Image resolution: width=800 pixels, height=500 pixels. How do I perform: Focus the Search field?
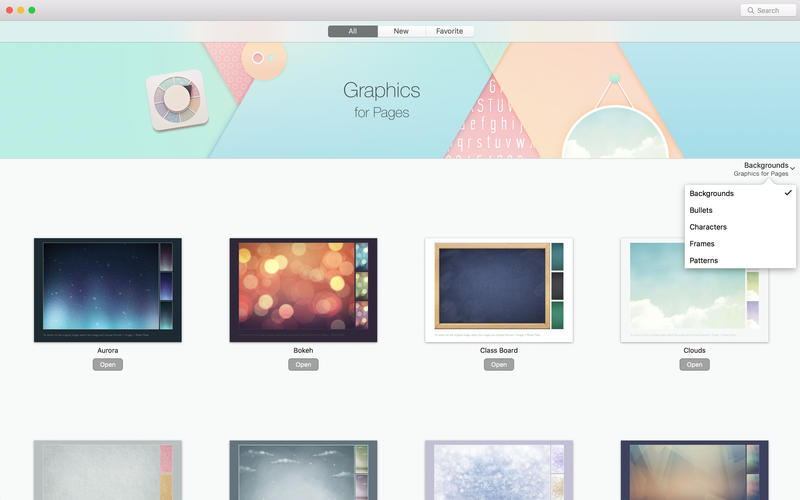(768, 10)
